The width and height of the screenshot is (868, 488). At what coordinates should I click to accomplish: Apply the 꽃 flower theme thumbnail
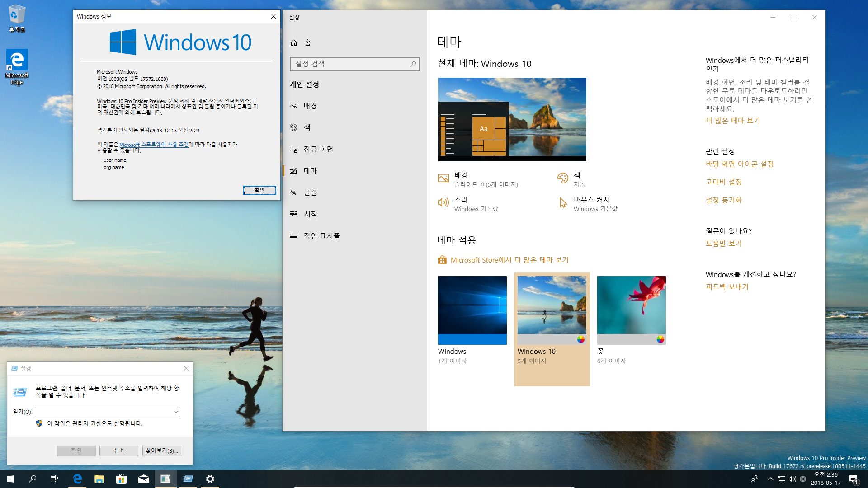point(632,310)
